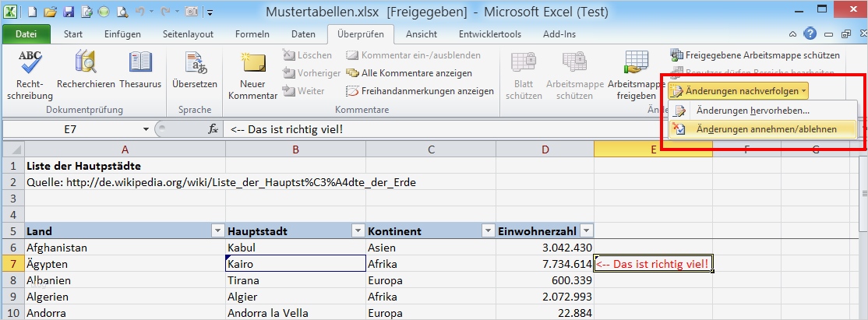Click the insert function fx icon
The height and width of the screenshot is (320, 868).
[x=213, y=129]
